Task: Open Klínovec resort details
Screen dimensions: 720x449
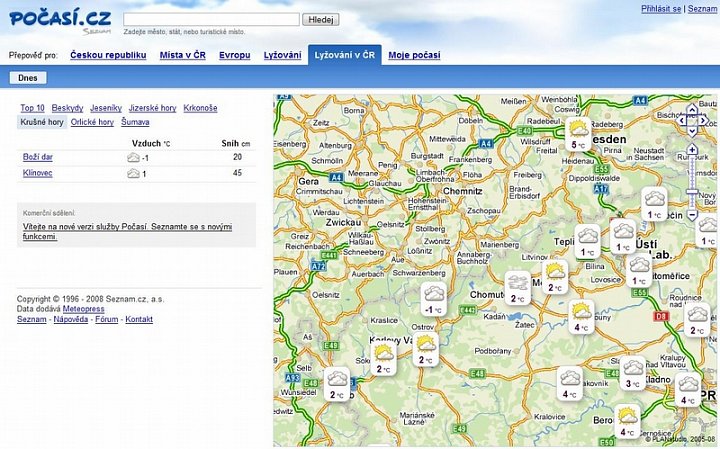Action: 38,173
